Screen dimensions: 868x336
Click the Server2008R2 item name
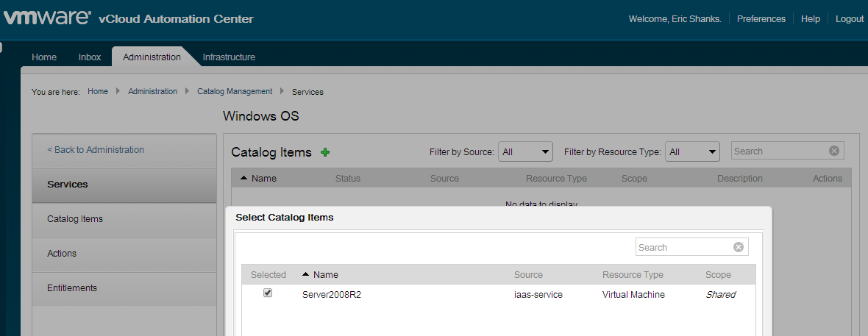tap(332, 295)
